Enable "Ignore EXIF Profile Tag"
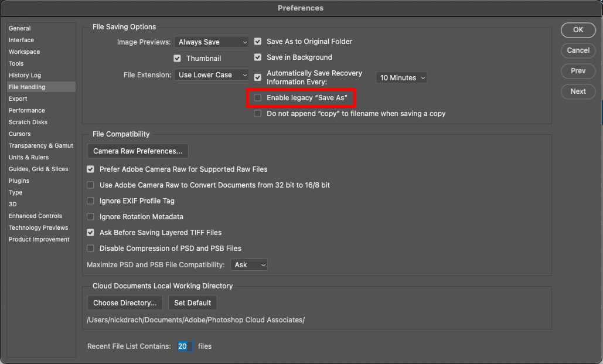This screenshot has height=364, width=603. point(90,200)
